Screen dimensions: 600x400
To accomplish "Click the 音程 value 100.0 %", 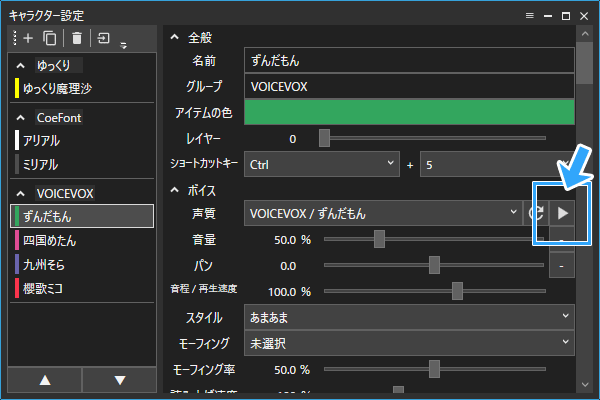I will tap(290, 292).
